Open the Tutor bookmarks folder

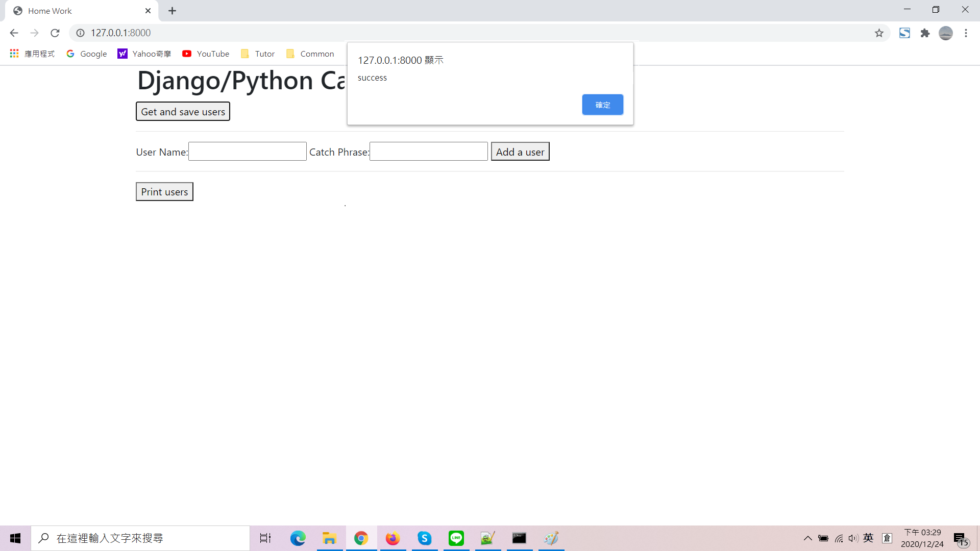click(x=258, y=54)
